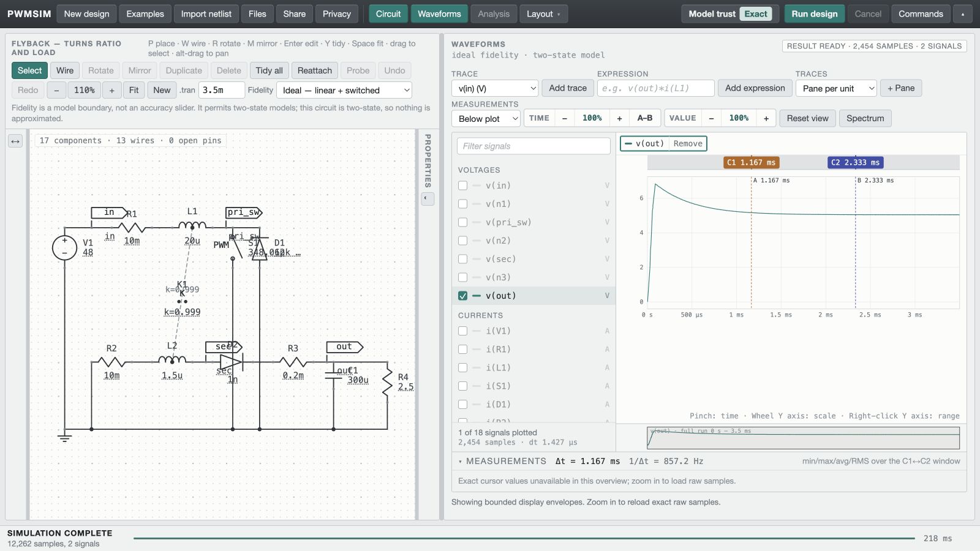
Task: Open the Pane per unit dropdown
Action: [836, 88]
